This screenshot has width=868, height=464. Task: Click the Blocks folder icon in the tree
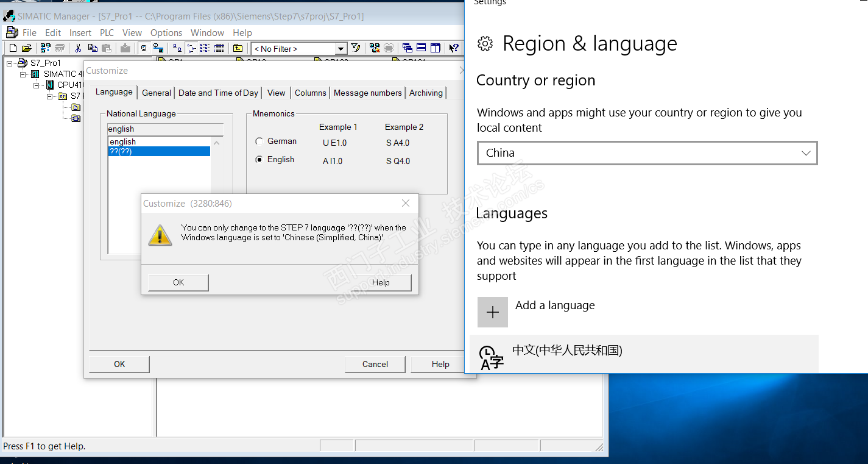click(x=76, y=118)
